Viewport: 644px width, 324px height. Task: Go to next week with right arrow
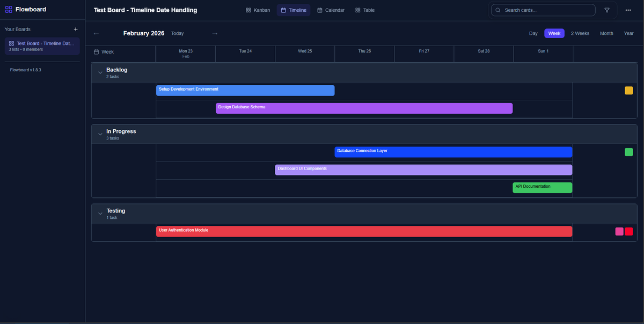tap(215, 33)
